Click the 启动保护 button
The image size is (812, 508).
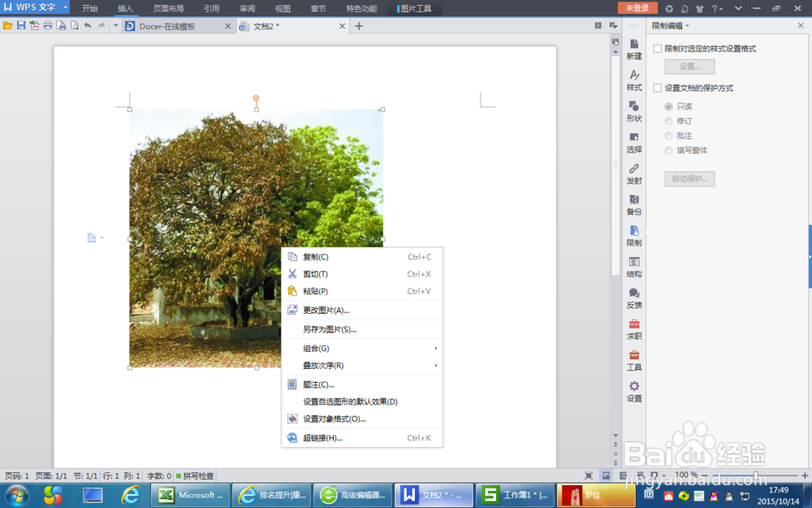[689, 178]
